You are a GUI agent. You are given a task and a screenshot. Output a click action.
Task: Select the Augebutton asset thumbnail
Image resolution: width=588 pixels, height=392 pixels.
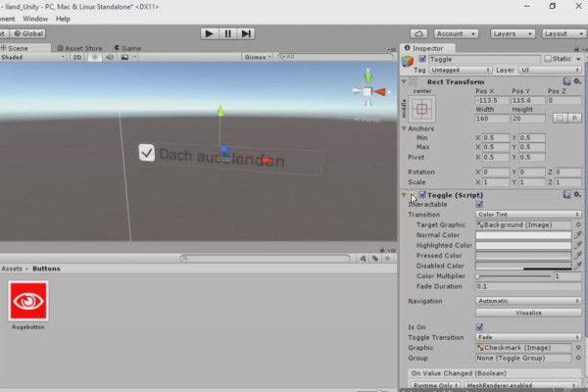click(x=28, y=301)
